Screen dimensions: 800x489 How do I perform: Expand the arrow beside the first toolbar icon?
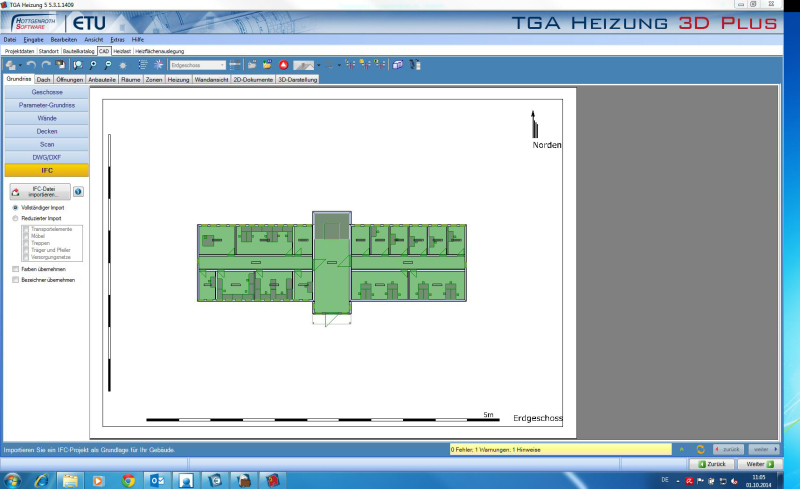[20, 65]
